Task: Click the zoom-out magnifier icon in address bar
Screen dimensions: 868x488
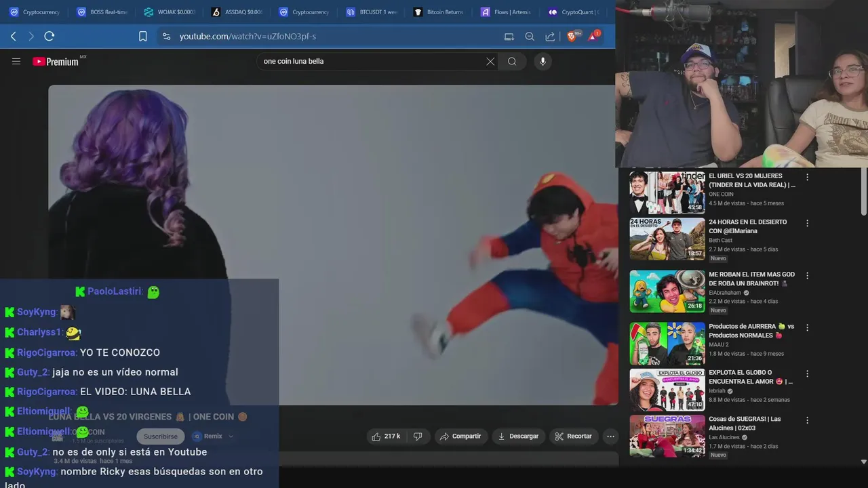Action: point(530,37)
